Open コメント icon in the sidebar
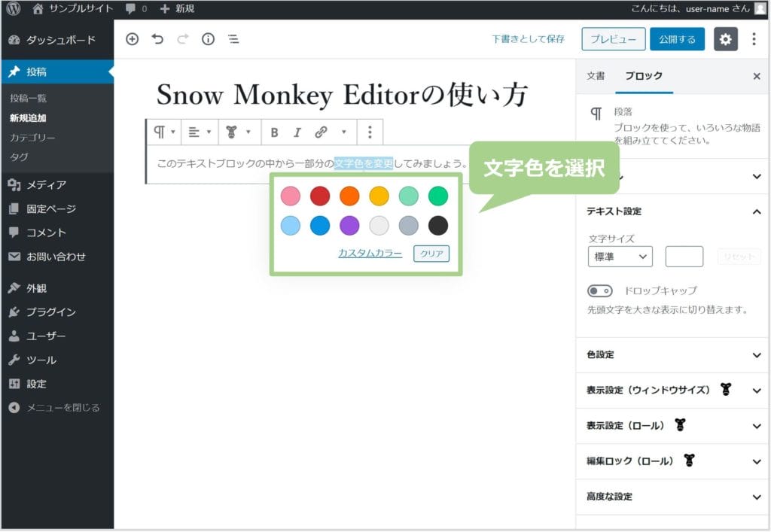The image size is (771, 532). pyautogui.click(x=14, y=233)
